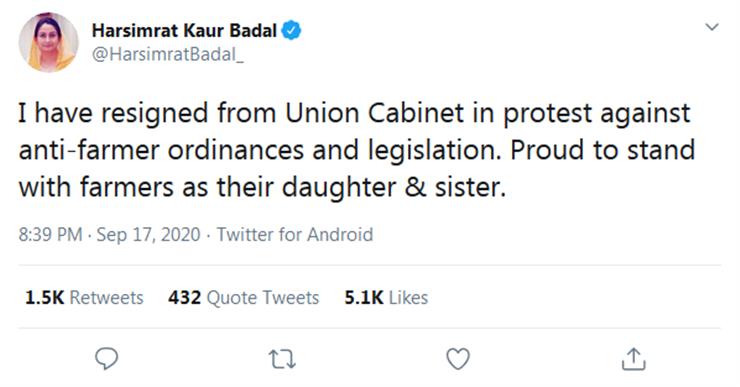The height and width of the screenshot is (387, 740).
Task: Retweet using the retweet arrows icon
Action: (282, 359)
